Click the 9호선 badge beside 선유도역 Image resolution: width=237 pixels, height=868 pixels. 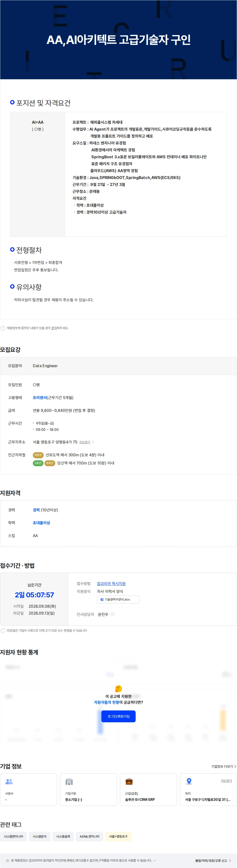[x=38, y=455]
